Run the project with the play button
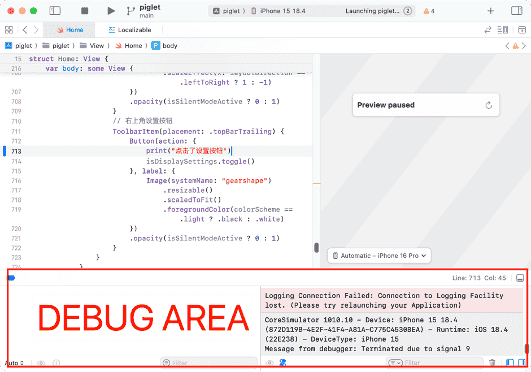The width and height of the screenshot is (531, 372). tap(111, 11)
